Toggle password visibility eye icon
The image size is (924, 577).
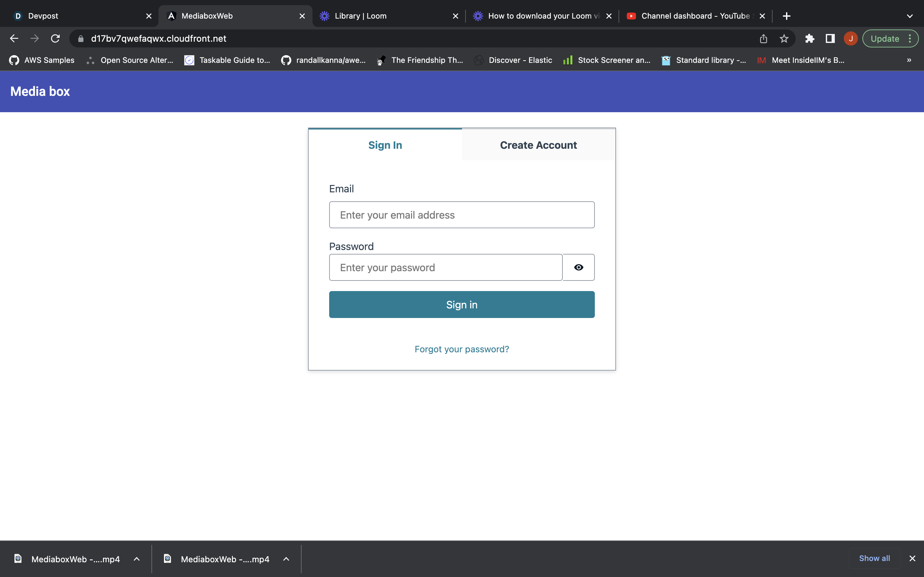[x=578, y=268]
